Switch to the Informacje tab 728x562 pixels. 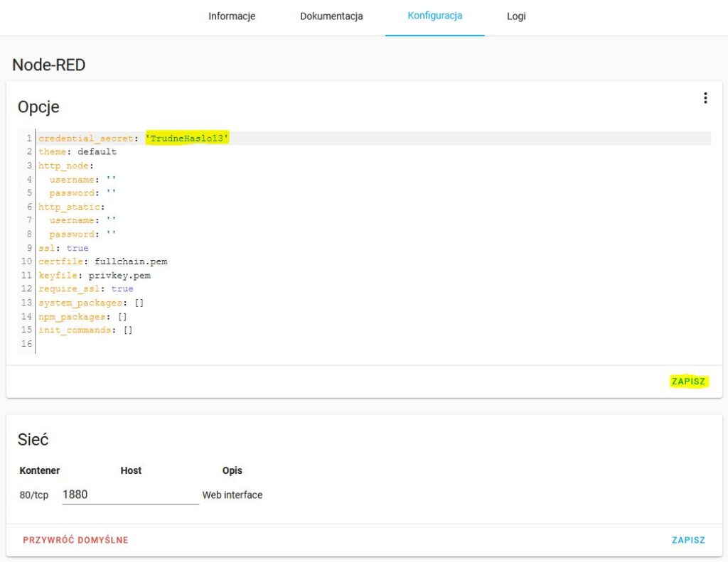pyautogui.click(x=232, y=16)
